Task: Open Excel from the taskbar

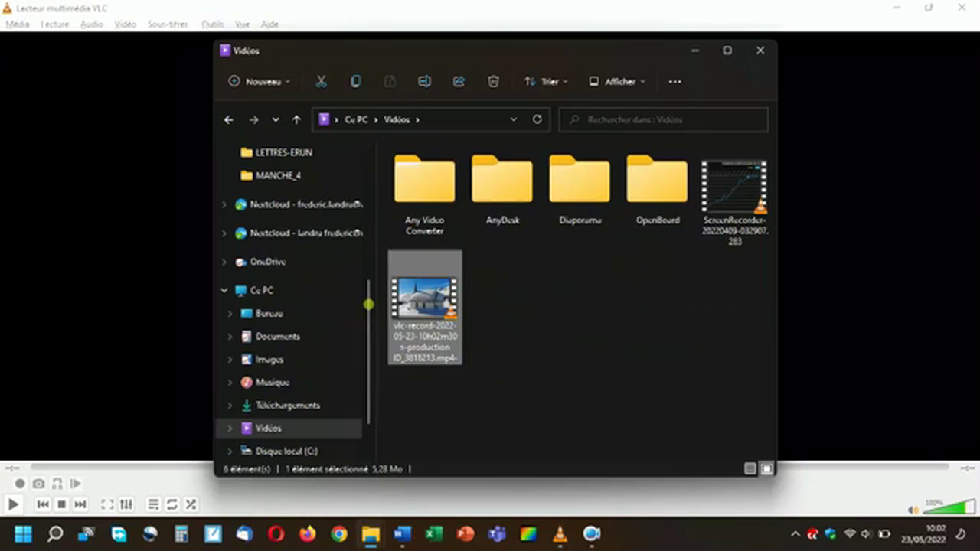Action: coord(434,533)
